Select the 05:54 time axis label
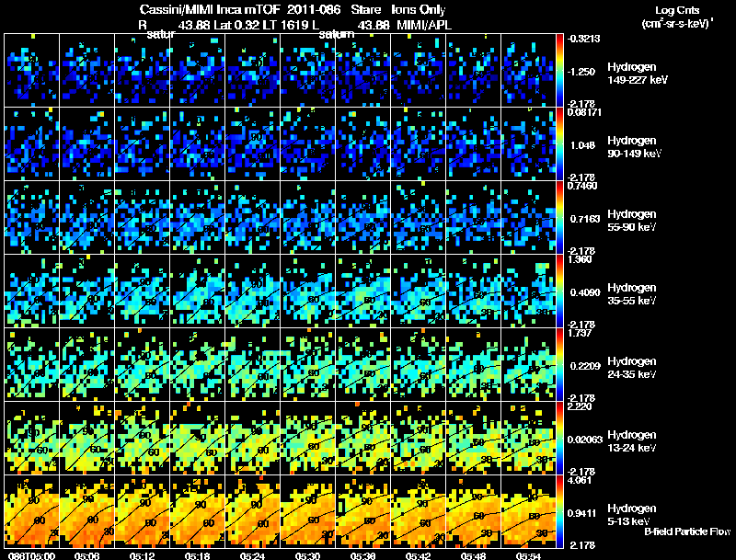736x560 pixels. click(528, 555)
